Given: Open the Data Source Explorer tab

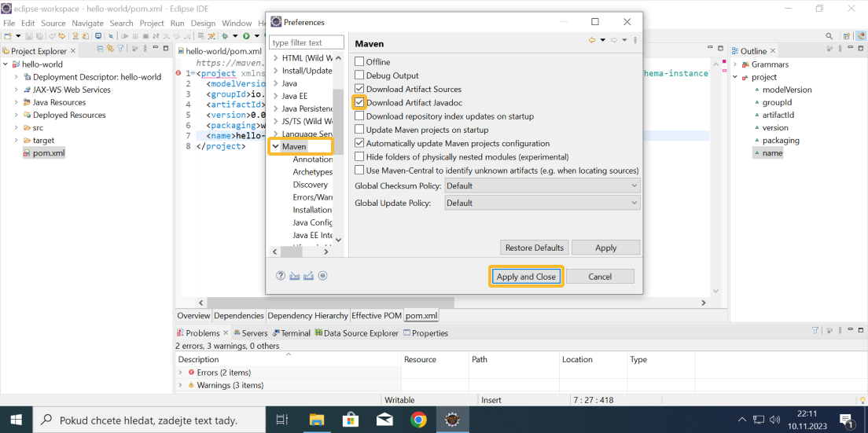Looking at the screenshot, I should [356, 333].
